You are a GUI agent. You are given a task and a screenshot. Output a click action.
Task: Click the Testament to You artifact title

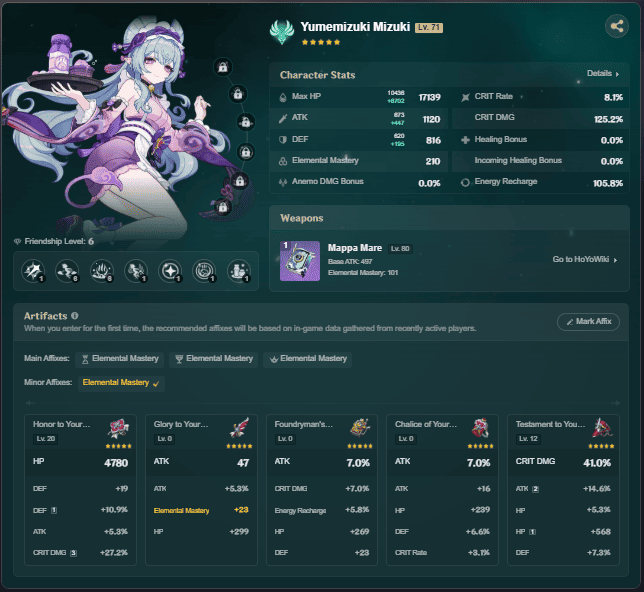[x=550, y=424]
